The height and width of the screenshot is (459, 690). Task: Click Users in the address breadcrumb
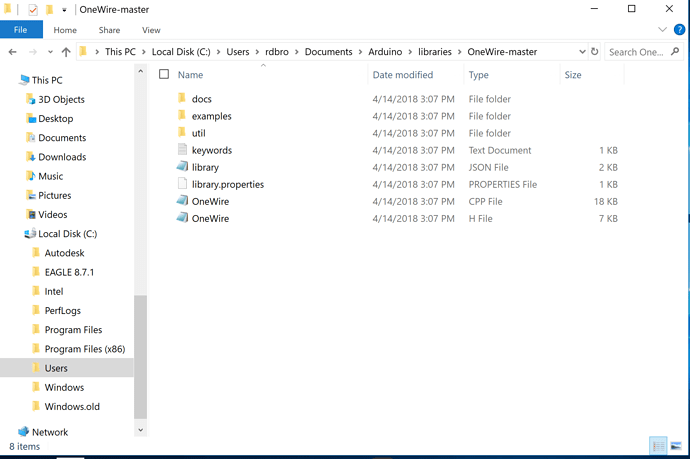point(238,52)
